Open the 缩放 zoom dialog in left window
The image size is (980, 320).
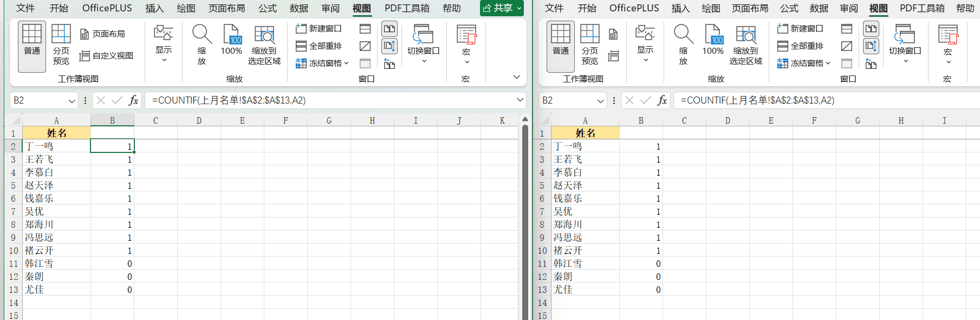click(x=202, y=46)
